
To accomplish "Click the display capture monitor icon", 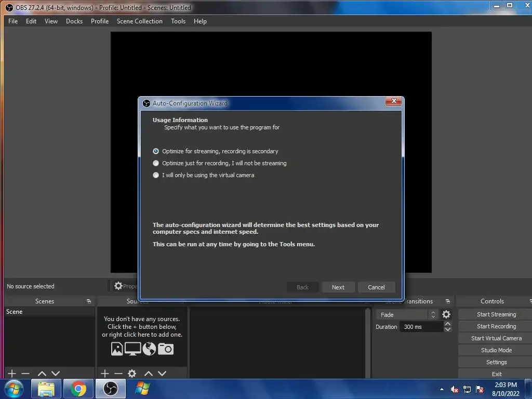I will click(132, 349).
